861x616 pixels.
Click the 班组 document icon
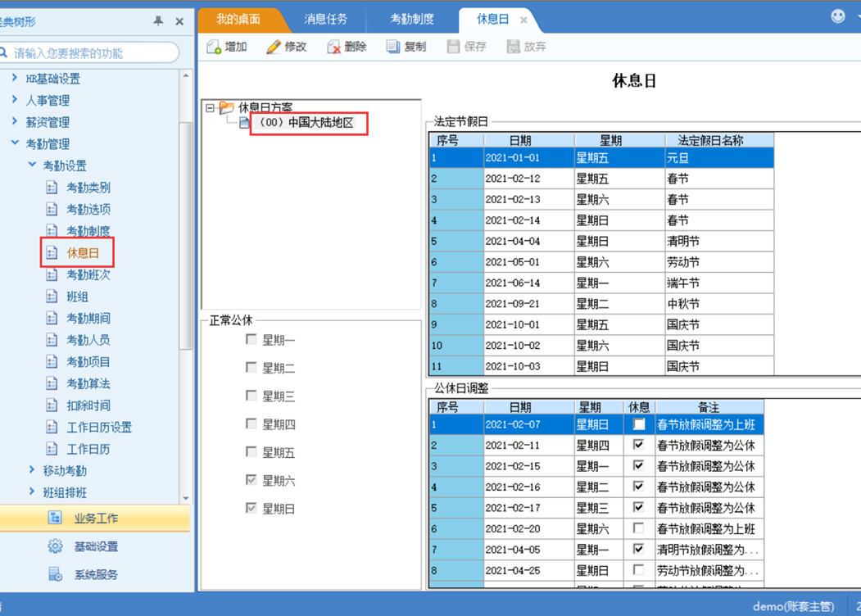coord(52,297)
